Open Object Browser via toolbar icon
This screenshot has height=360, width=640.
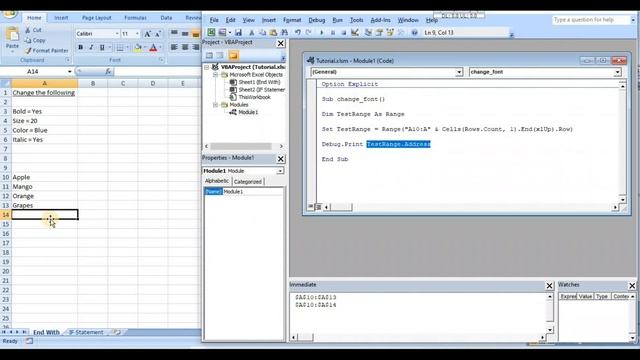click(390, 32)
